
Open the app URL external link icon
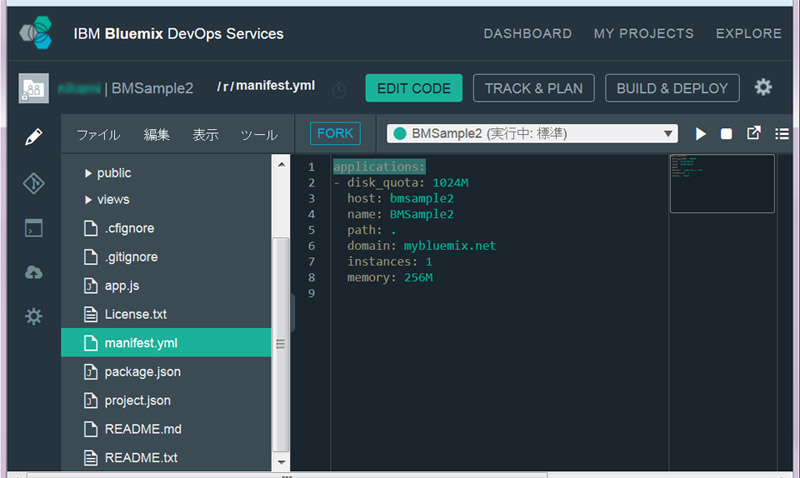pyautogui.click(x=754, y=133)
